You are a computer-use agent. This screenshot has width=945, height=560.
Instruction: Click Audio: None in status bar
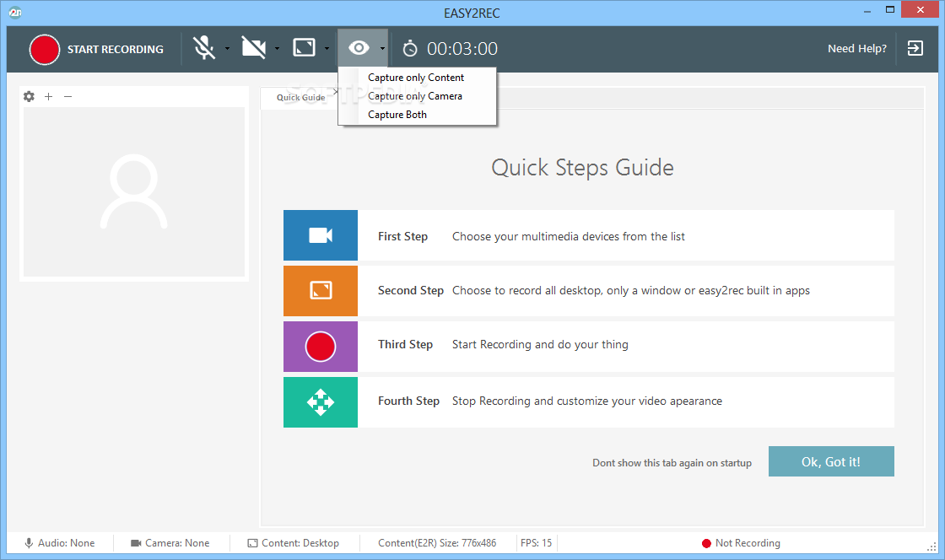click(59, 543)
